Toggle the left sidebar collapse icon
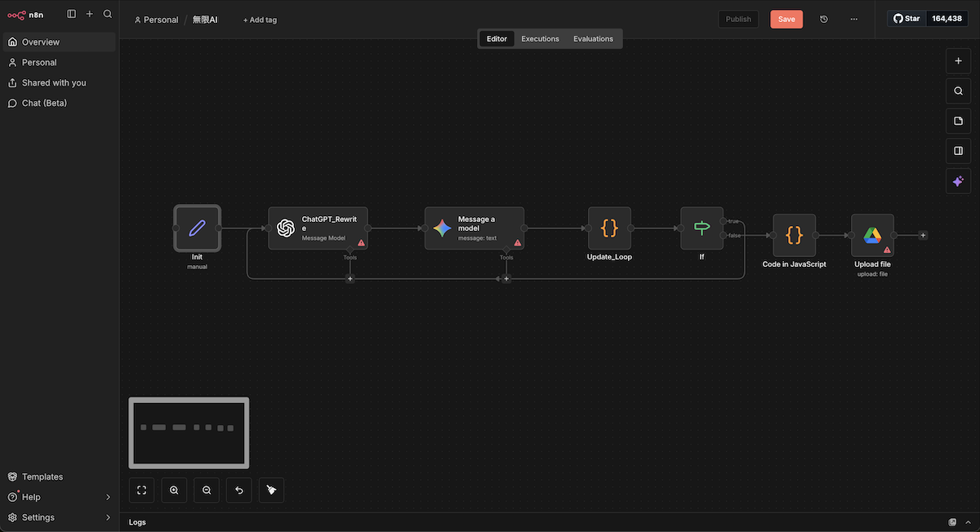 click(72, 14)
